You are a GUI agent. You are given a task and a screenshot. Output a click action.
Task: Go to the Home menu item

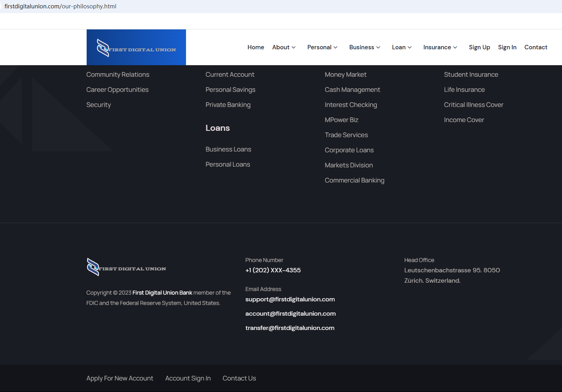tap(256, 47)
